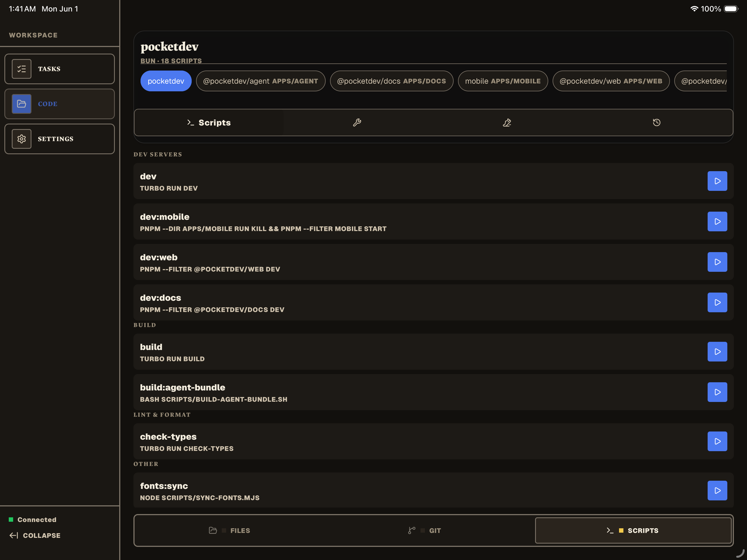Click the Wi-Fi status icon

694,9
